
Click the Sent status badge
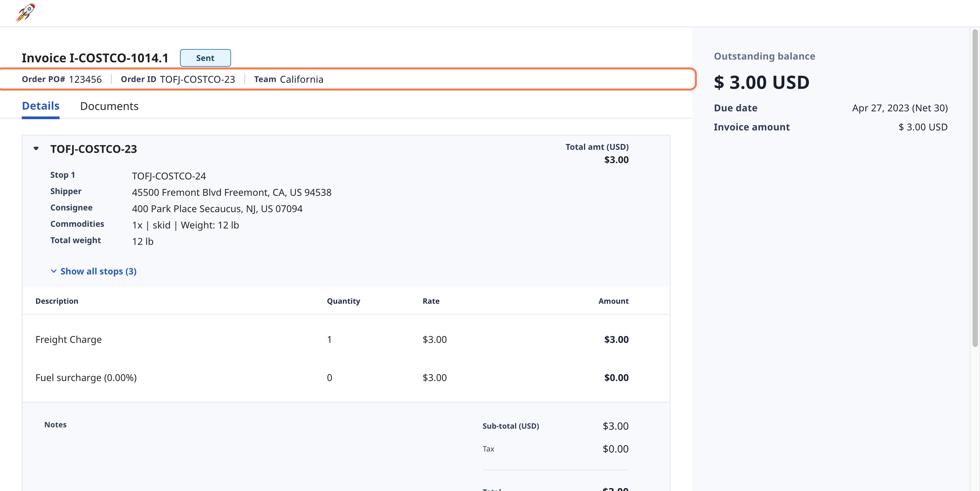pyautogui.click(x=206, y=58)
